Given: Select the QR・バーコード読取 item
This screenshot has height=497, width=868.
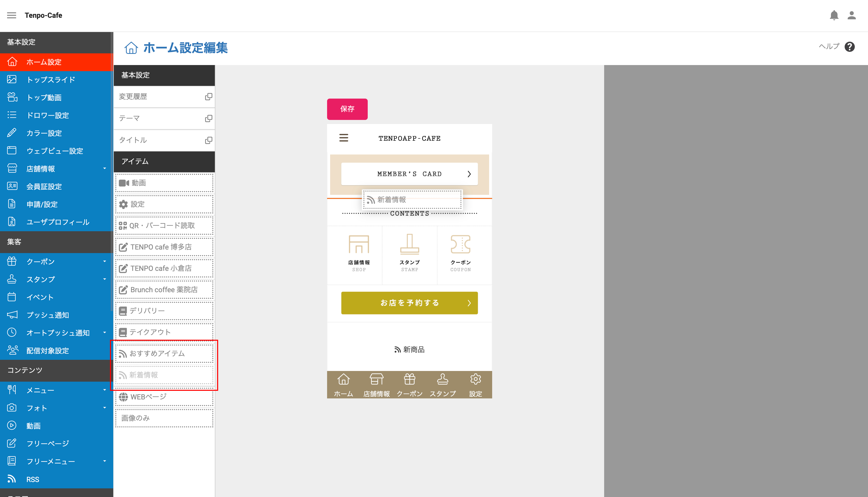Looking at the screenshot, I should [x=164, y=226].
